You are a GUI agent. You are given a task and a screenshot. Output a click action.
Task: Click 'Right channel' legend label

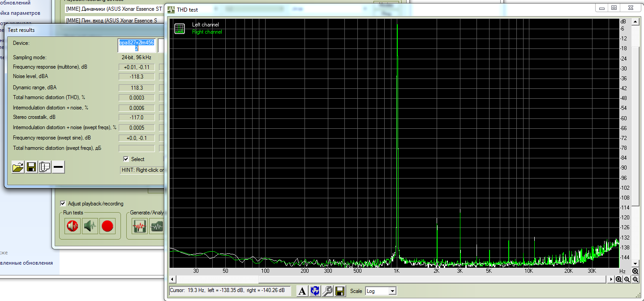(207, 32)
